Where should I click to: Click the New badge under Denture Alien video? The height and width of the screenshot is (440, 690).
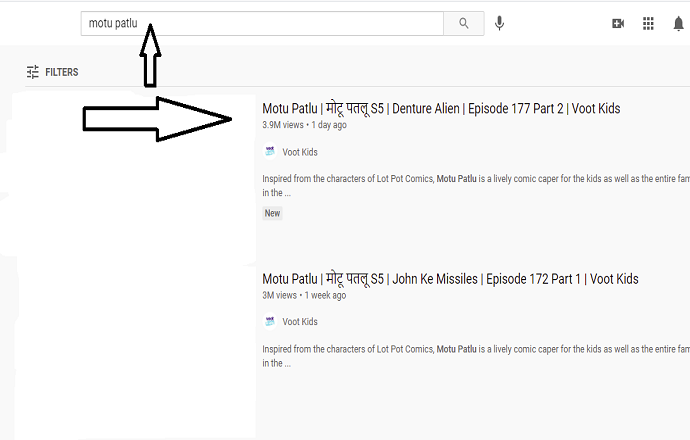coord(272,213)
